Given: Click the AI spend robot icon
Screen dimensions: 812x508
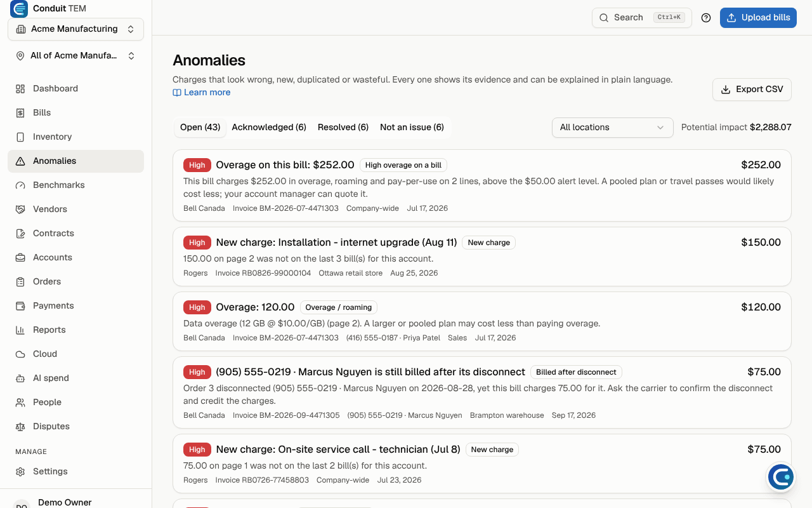Looking at the screenshot, I should 20,378.
